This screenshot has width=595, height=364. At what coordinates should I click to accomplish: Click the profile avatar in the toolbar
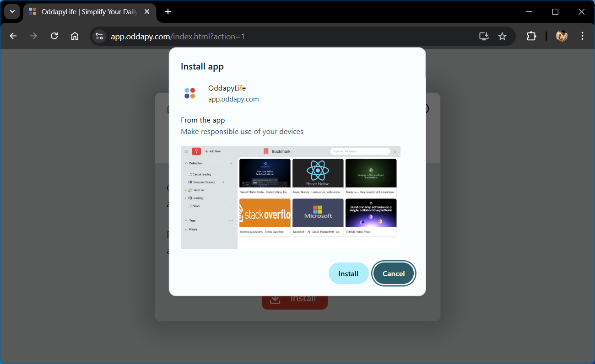point(562,36)
